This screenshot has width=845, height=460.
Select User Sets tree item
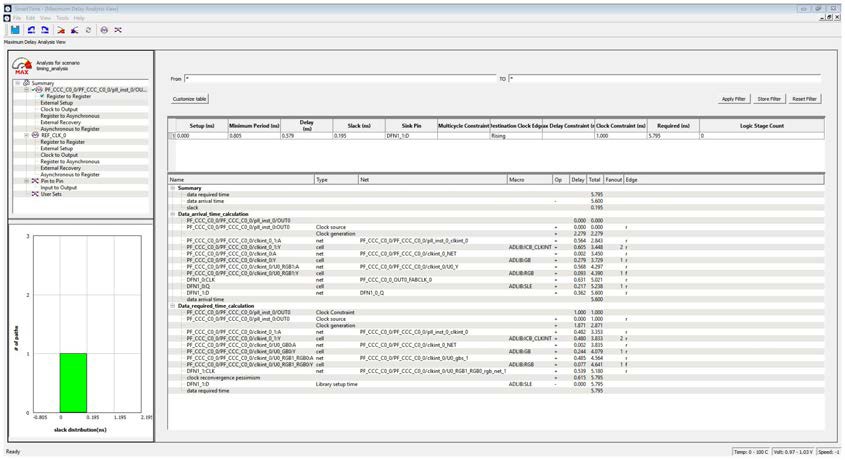(x=51, y=193)
